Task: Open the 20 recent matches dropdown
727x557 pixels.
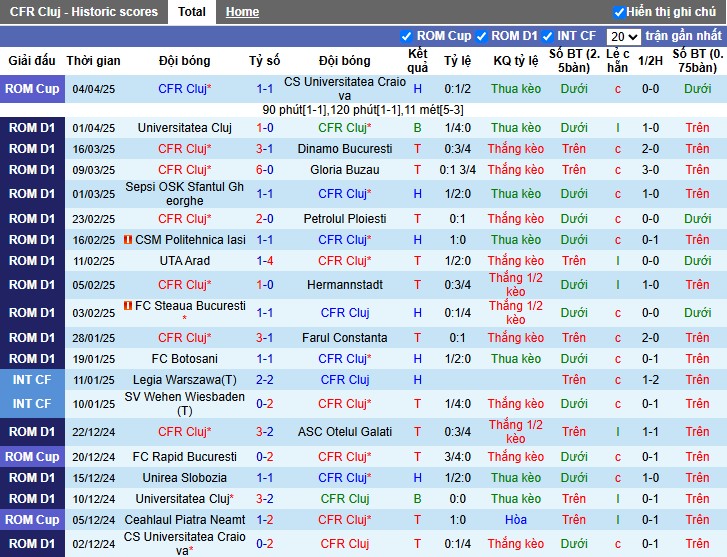Action: [x=623, y=36]
